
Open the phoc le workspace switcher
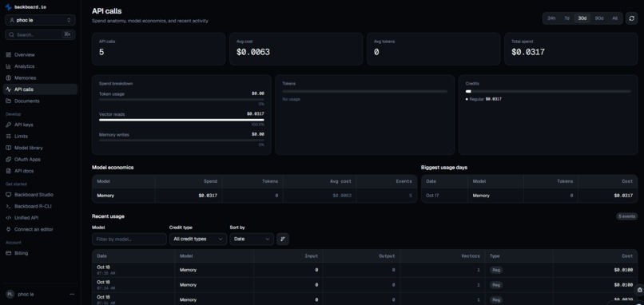40,20
